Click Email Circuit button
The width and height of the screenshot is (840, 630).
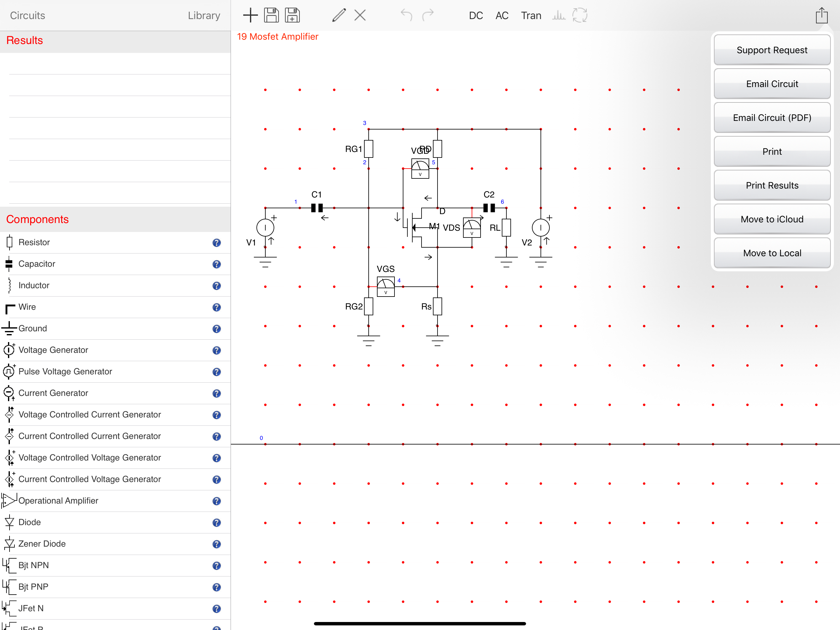pyautogui.click(x=772, y=84)
